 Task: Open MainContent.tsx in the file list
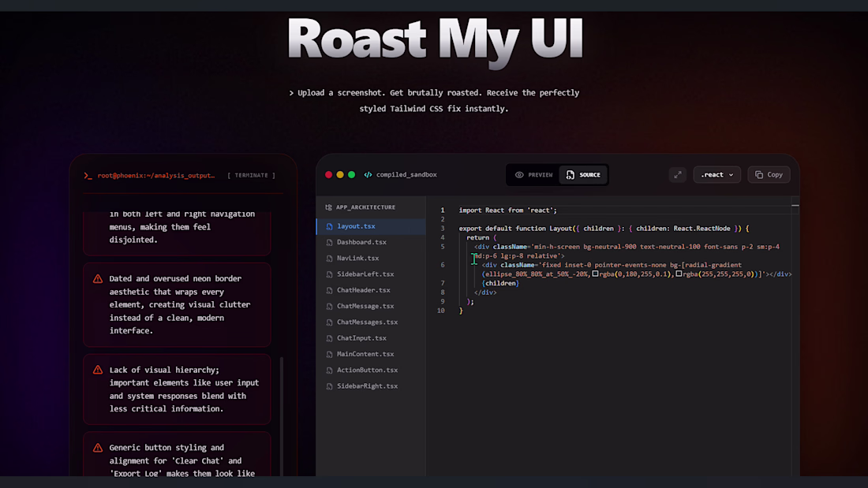pyautogui.click(x=371, y=355)
